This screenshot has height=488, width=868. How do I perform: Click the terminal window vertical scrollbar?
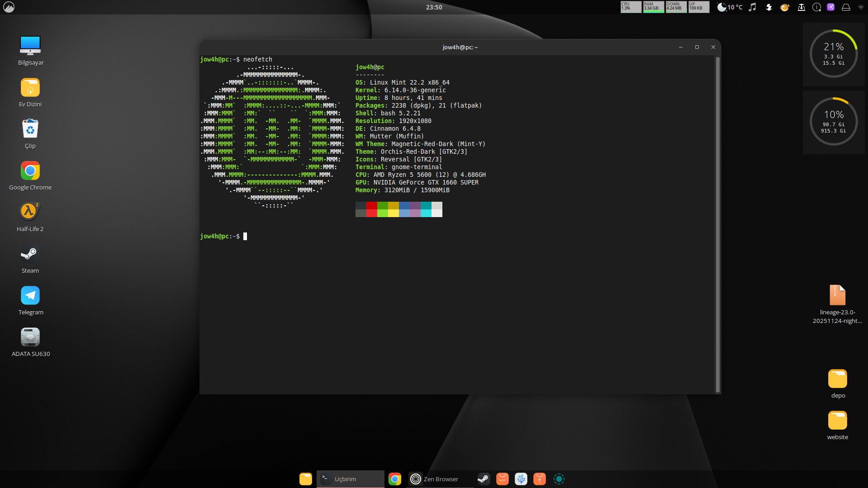tap(717, 224)
